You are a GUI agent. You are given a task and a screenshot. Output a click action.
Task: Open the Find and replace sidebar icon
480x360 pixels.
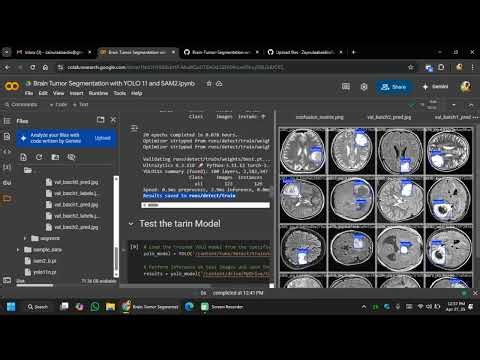[7, 136]
